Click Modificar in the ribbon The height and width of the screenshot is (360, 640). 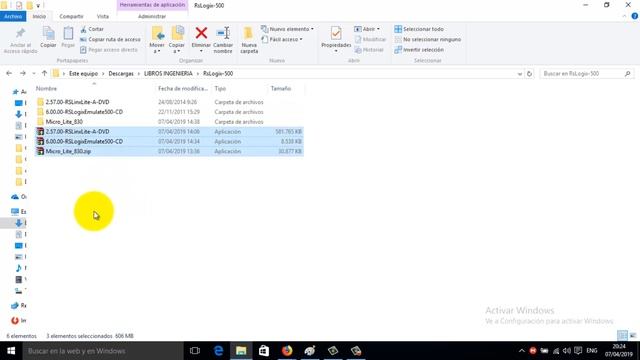370,40
